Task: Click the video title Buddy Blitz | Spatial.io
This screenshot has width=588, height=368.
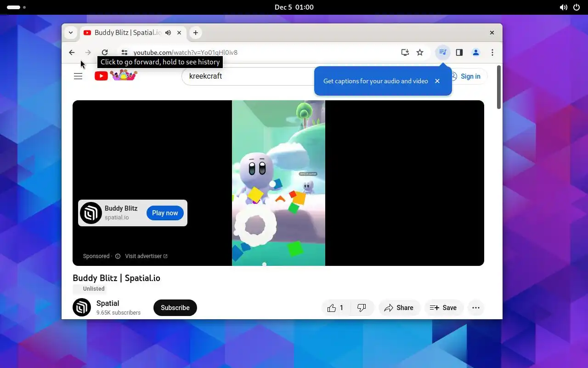Action: [116, 278]
